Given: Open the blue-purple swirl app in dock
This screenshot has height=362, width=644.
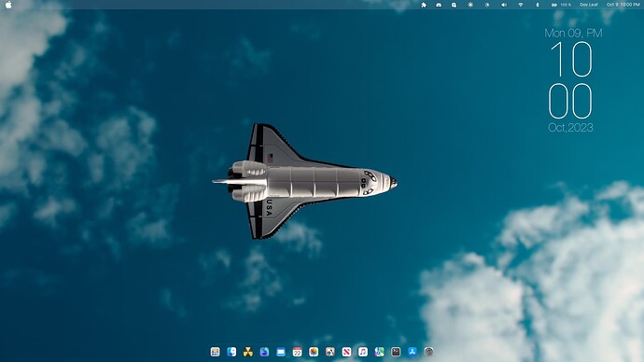Looking at the screenshot, I should coord(264,352).
